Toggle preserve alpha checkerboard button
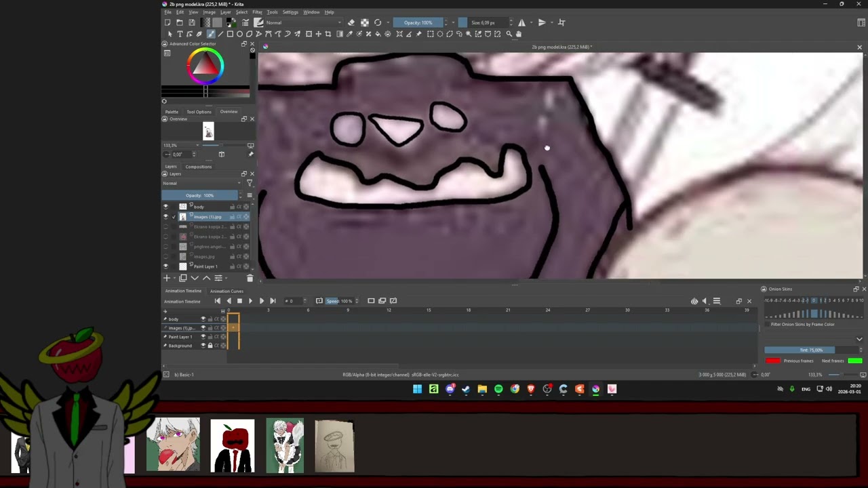 click(365, 22)
